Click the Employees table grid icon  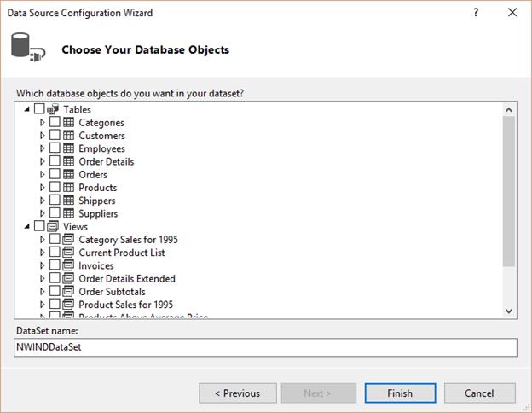click(x=68, y=148)
